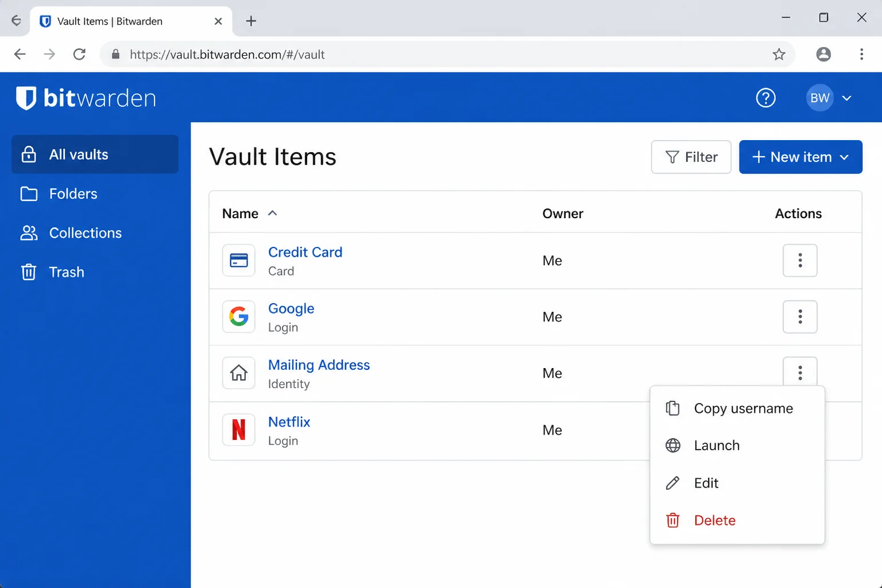Click the browser forward arrow
Viewport: 882px width, 588px height.
[x=50, y=54]
